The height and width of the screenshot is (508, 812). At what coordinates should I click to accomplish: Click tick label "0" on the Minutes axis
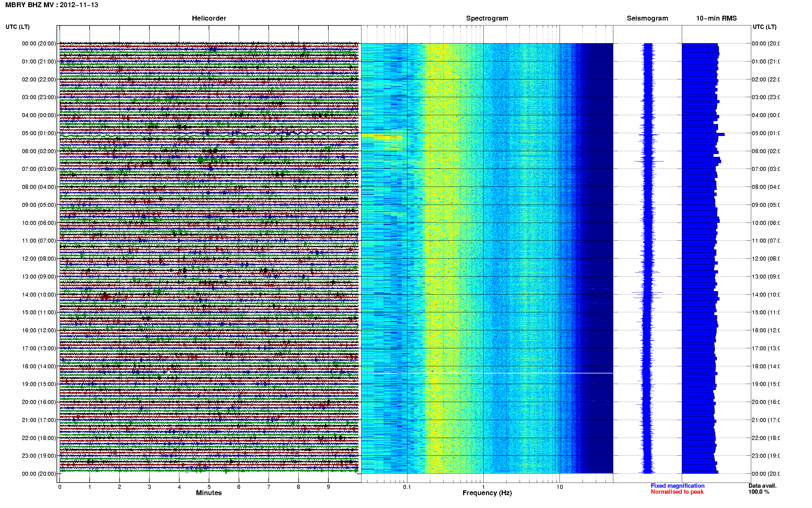click(60, 487)
